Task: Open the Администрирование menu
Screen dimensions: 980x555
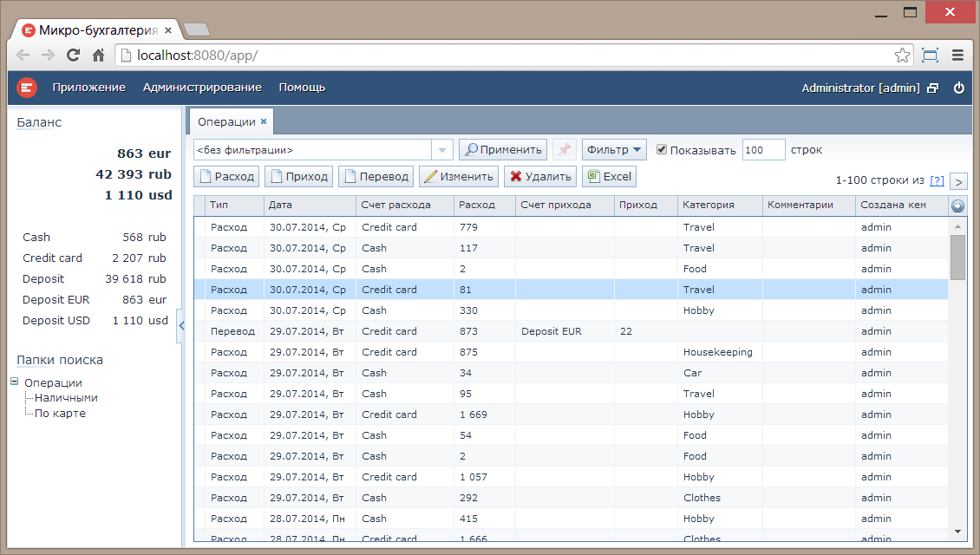Action: (x=202, y=88)
